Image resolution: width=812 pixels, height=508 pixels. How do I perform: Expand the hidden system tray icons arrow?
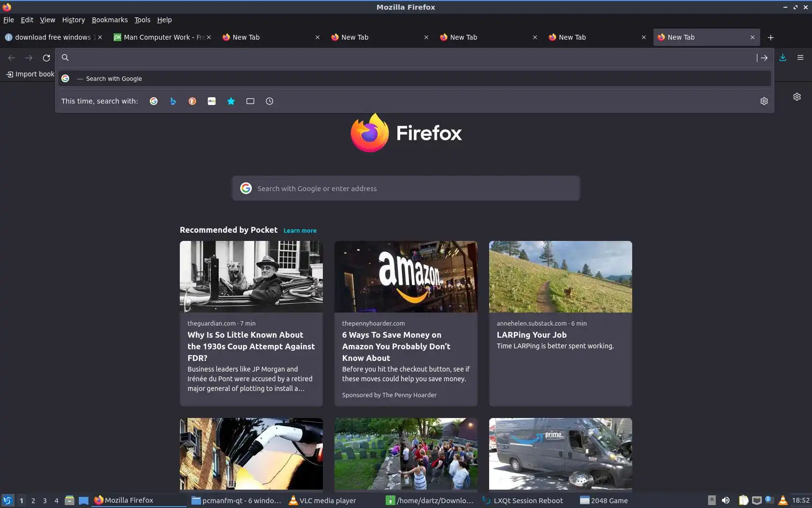712,500
